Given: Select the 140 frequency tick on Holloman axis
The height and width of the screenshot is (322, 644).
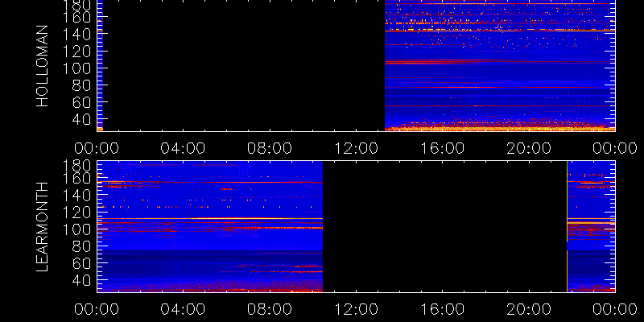Looking at the screenshot, I should [76, 34].
